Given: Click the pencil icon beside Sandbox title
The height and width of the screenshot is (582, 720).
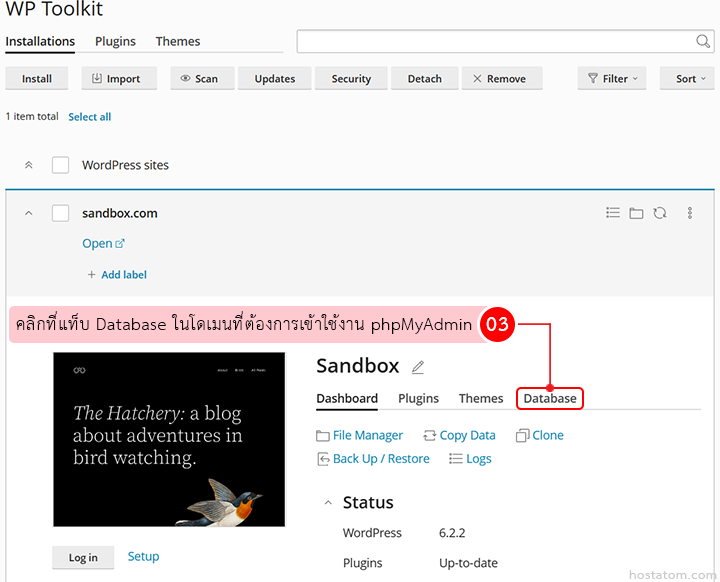Looking at the screenshot, I should point(418,367).
